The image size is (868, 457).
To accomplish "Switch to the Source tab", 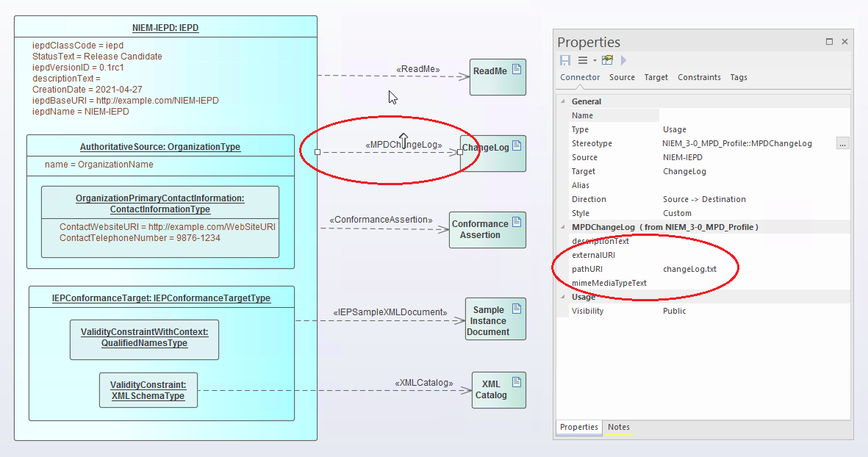I will 622,77.
